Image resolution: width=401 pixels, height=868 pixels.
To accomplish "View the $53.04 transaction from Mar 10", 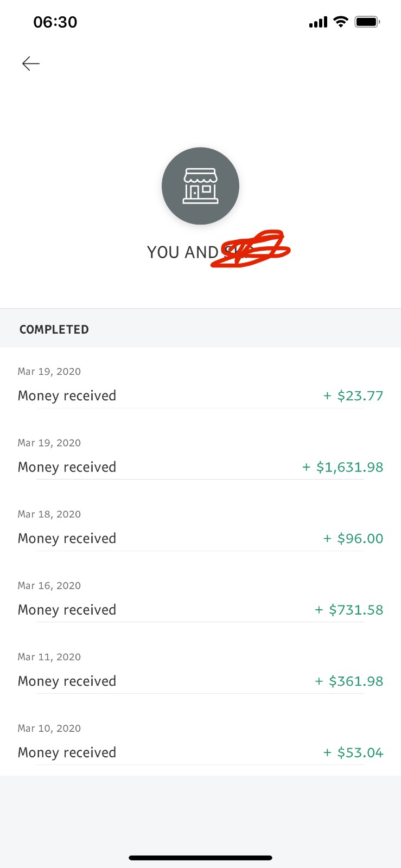I will click(x=200, y=741).
